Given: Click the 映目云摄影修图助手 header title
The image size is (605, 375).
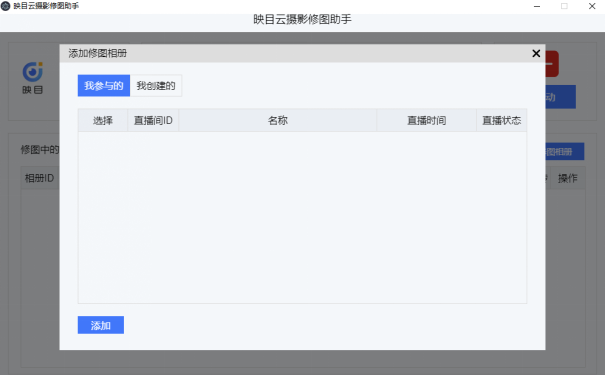Looking at the screenshot, I should click(x=302, y=19).
